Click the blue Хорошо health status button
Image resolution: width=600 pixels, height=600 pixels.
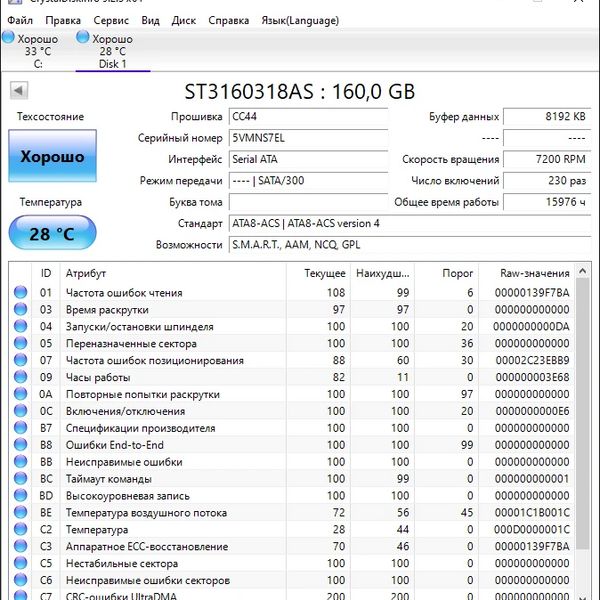[x=52, y=156]
